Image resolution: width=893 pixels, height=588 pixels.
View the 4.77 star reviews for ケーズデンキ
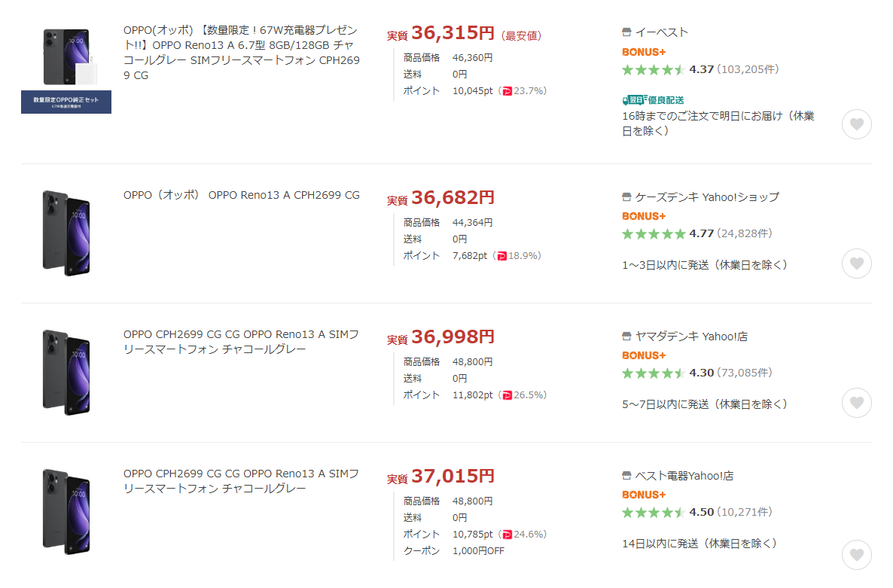697,233
